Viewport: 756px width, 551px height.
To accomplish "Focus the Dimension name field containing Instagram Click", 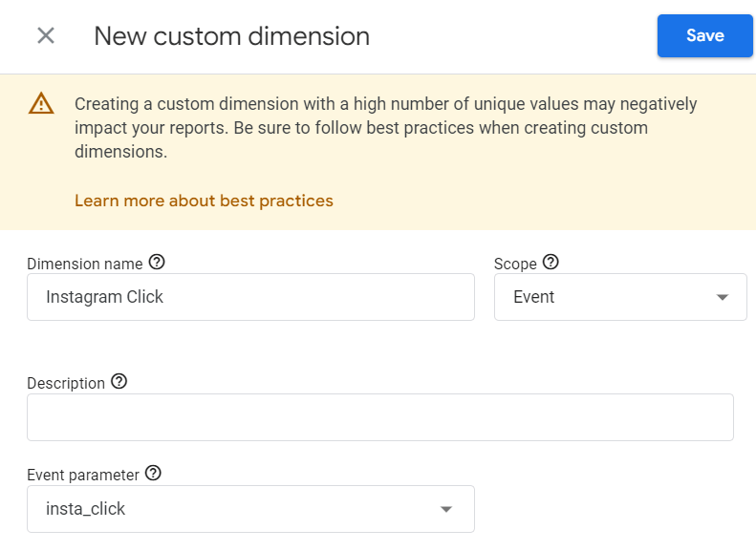I will pos(250,297).
